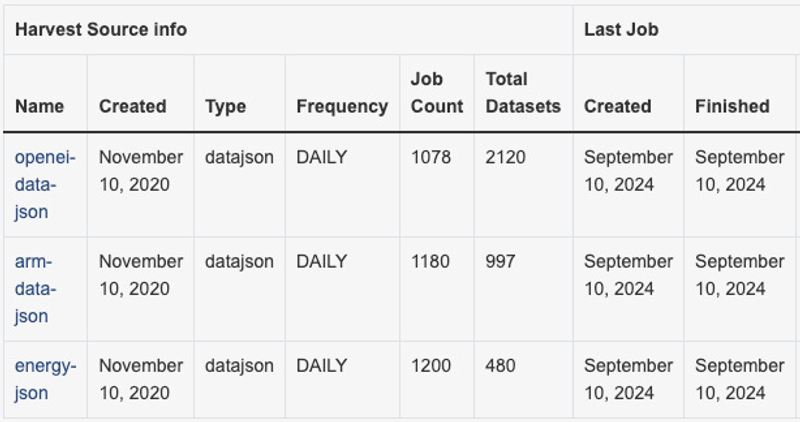800x422 pixels.
Task: Click DAILY frequency in openei-data-json row
Action: click(321, 157)
